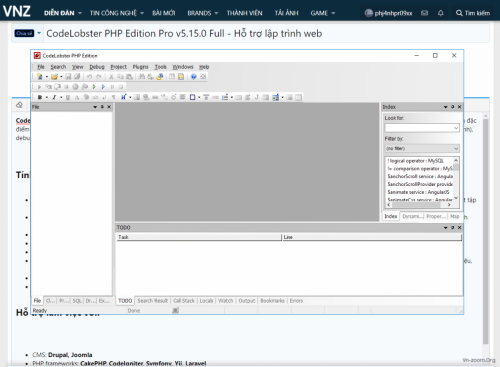Switch to the Map tab
The height and width of the screenshot is (367, 500).
pos(455,217)
